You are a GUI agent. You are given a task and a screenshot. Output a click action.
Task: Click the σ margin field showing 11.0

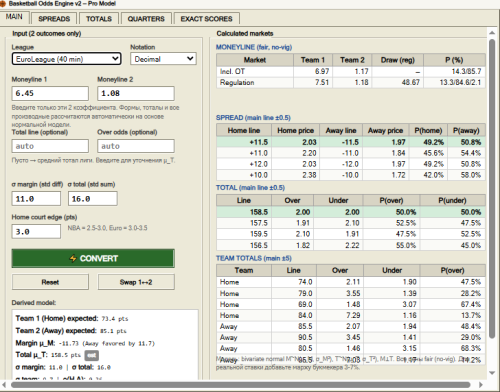click(36, 199)
